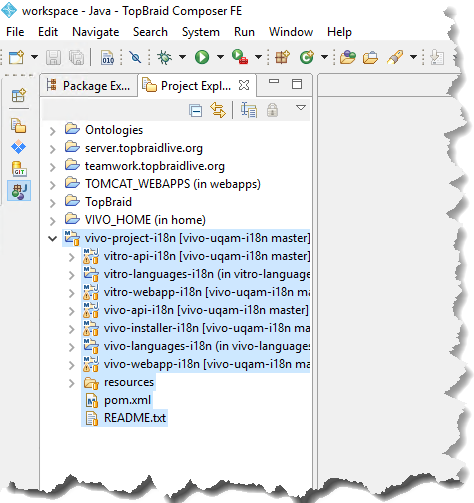Click the vivo-languages-i18n module icon
474x503 pixels.
tap(91, 346)
